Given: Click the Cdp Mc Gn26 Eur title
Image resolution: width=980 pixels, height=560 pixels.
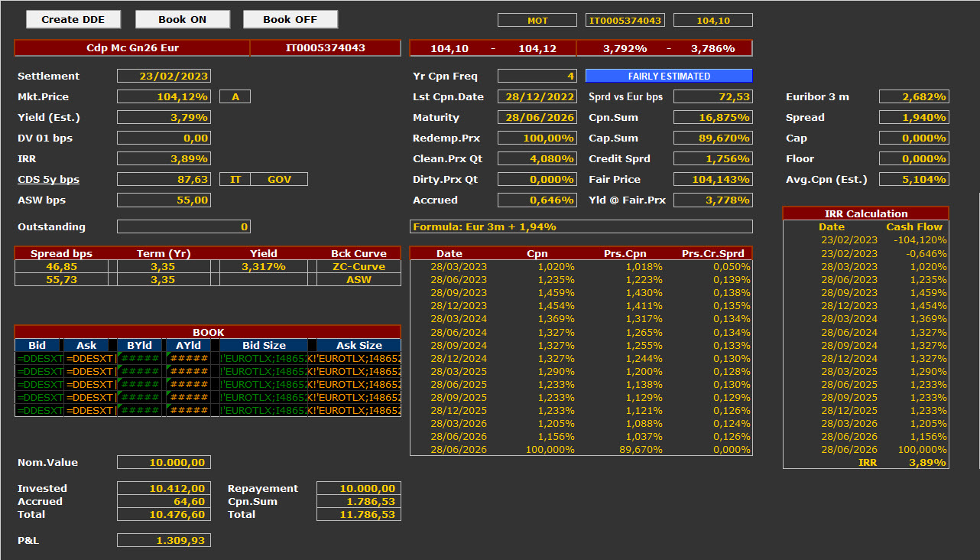Looking at the screenshot, I should click(x=132, y=48).
